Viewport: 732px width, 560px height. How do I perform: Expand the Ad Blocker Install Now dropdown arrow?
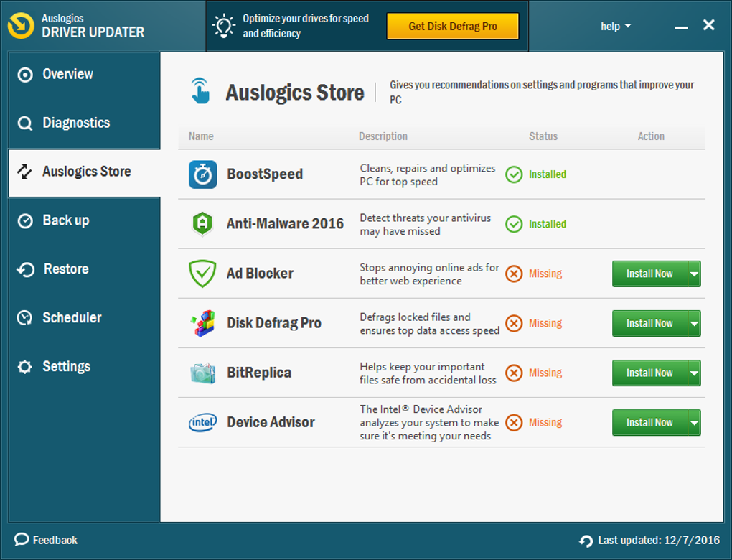click(694, 274)
